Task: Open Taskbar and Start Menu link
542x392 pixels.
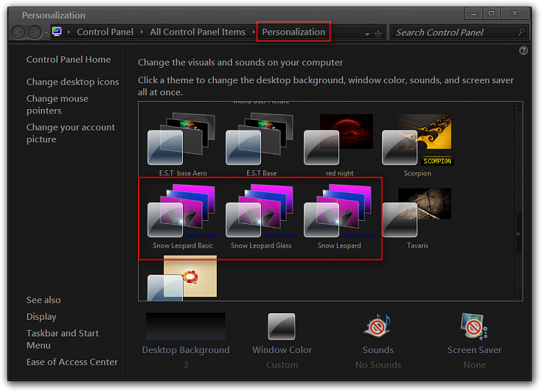Action: [x=63, y=339]
